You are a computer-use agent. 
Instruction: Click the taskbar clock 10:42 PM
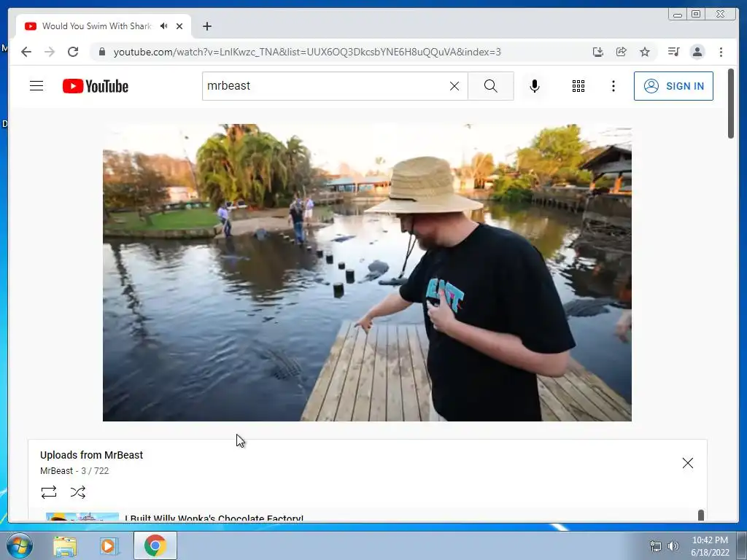tap(710, 540)
